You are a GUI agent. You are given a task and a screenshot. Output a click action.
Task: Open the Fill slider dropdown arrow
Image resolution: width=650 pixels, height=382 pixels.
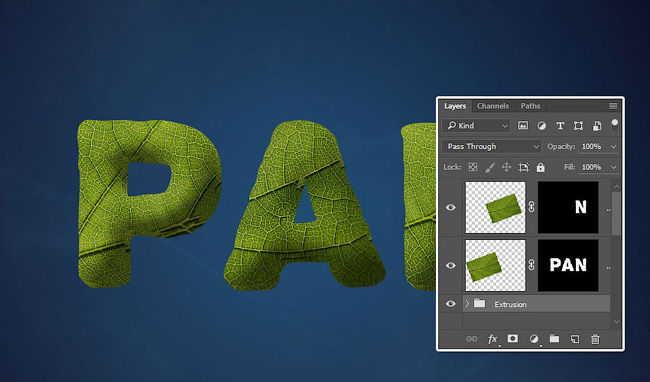tap(614, 167)
